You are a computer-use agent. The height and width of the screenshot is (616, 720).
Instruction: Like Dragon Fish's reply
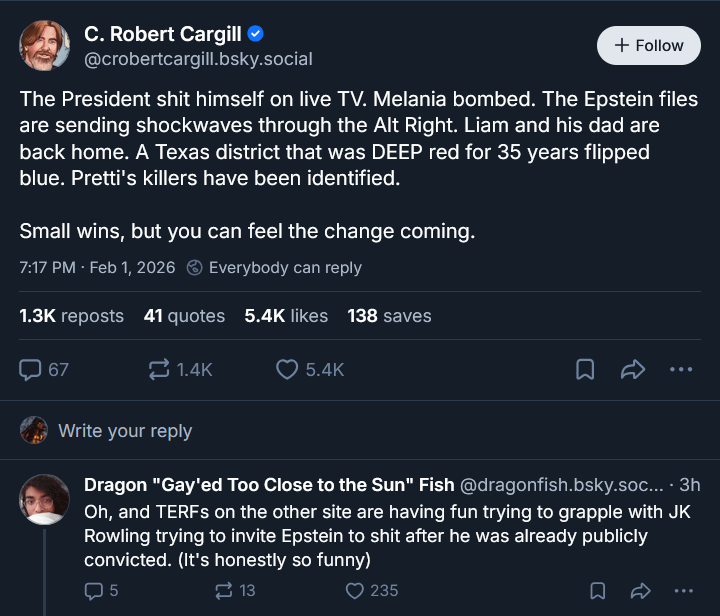(354, 590)
